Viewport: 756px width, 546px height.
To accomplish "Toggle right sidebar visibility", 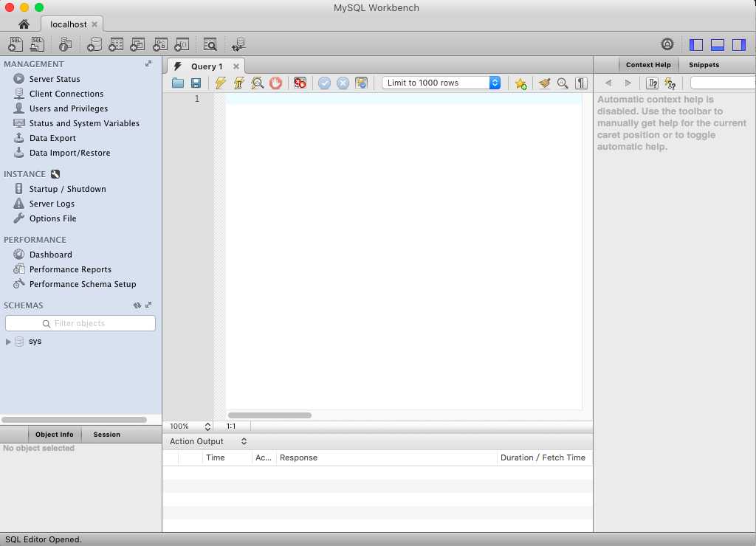I will tap(738, 44).
